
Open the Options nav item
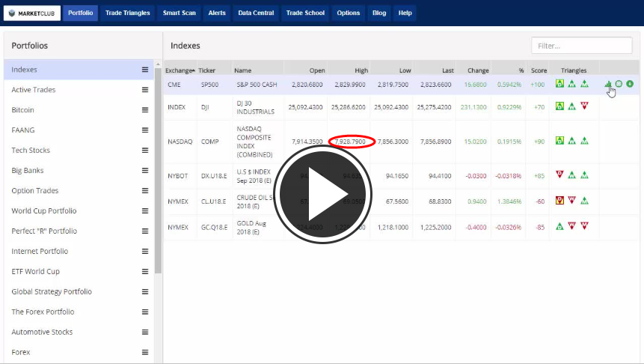[x=349, y=13]
